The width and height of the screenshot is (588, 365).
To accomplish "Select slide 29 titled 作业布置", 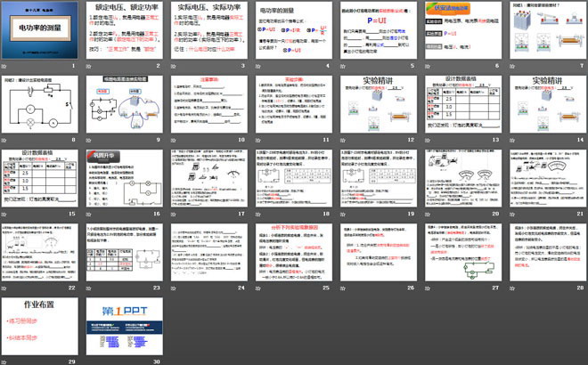I will tap(42, 329).
